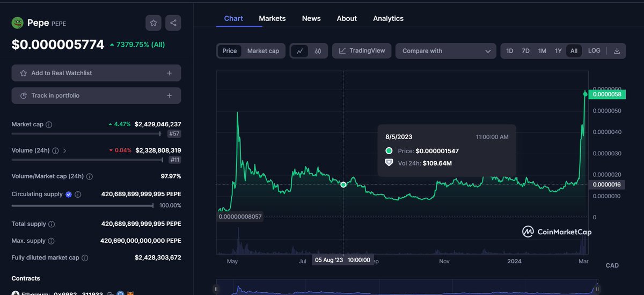Click the verified badge next to Circulating supply
Screen dimensions: 644x295
coord(69,194)
